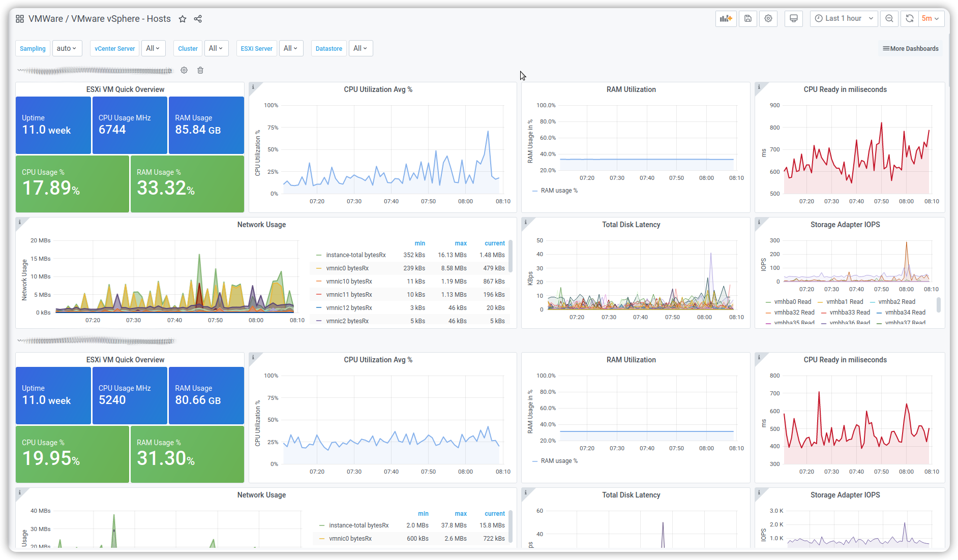958x560 pixels.
Task: Show info for first Network Usage panel
Action: pyautogui.click(x=20, y=222)
